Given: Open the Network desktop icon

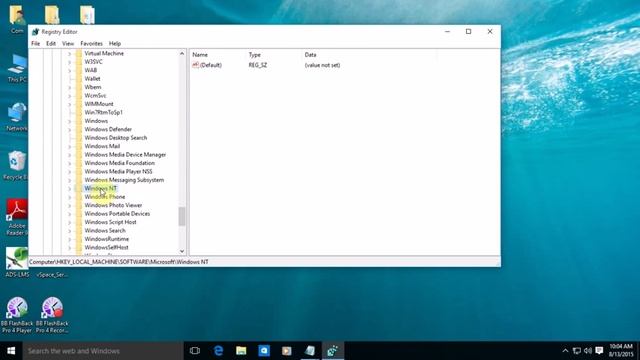Looking at the screenshot, I should [x=17, y=117].
